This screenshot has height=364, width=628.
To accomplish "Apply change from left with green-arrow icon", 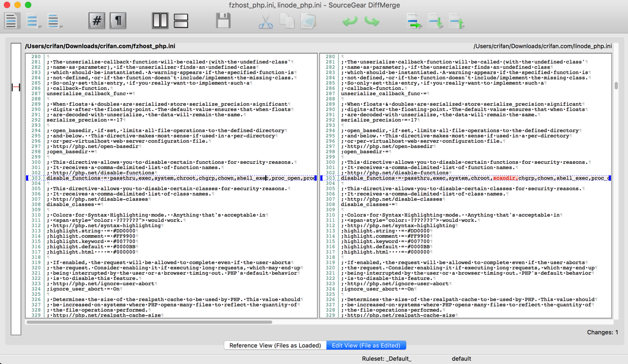I will pyautogui.click(x=414, y=21).
